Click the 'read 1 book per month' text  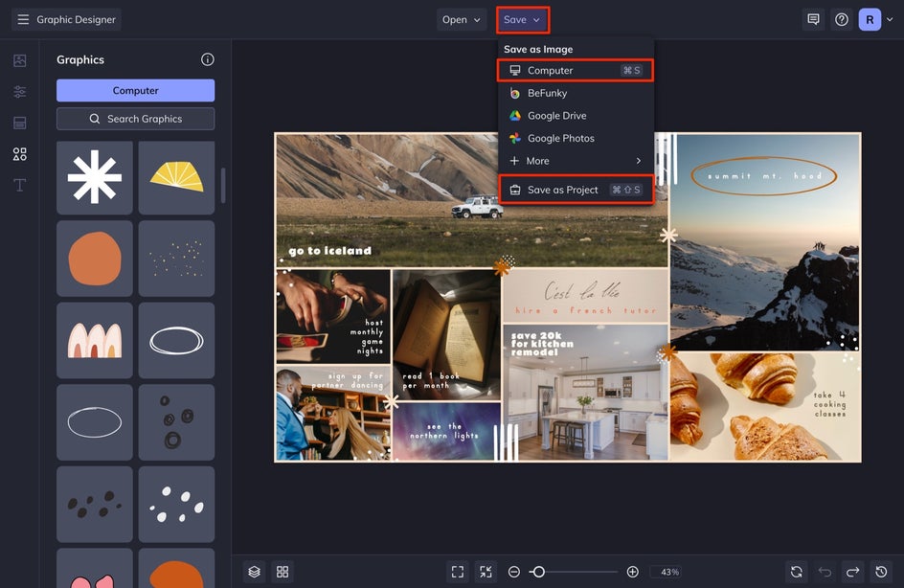(431, 380)
